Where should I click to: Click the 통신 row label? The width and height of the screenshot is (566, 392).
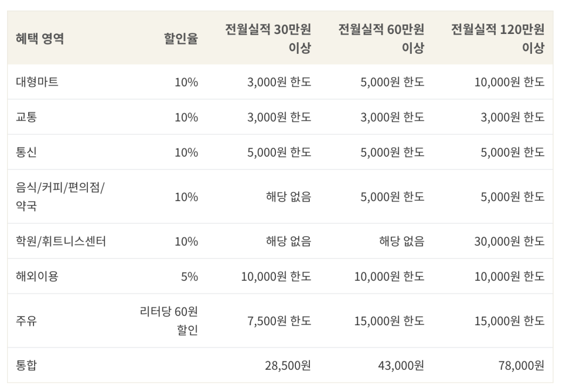tap(26, 152)
